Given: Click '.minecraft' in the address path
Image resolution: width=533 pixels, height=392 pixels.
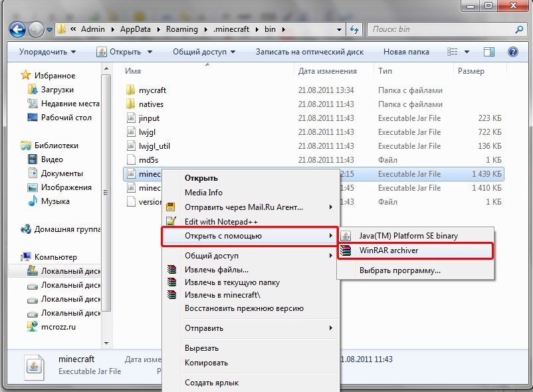Looking at the screenshot, I should tap(231, 29).
